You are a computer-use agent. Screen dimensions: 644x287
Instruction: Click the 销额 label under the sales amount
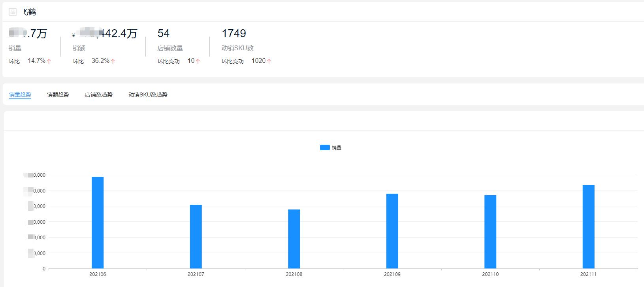(x=79, y=48)
